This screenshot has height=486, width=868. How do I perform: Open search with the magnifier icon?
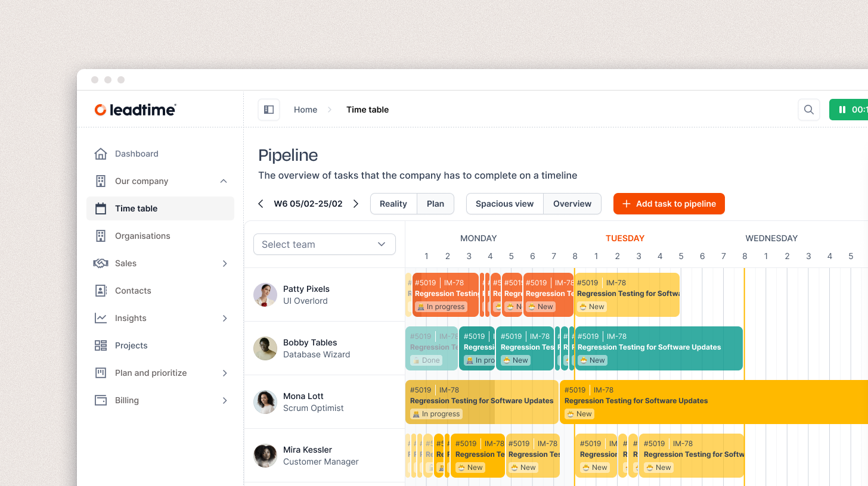[x=809, y=110]
